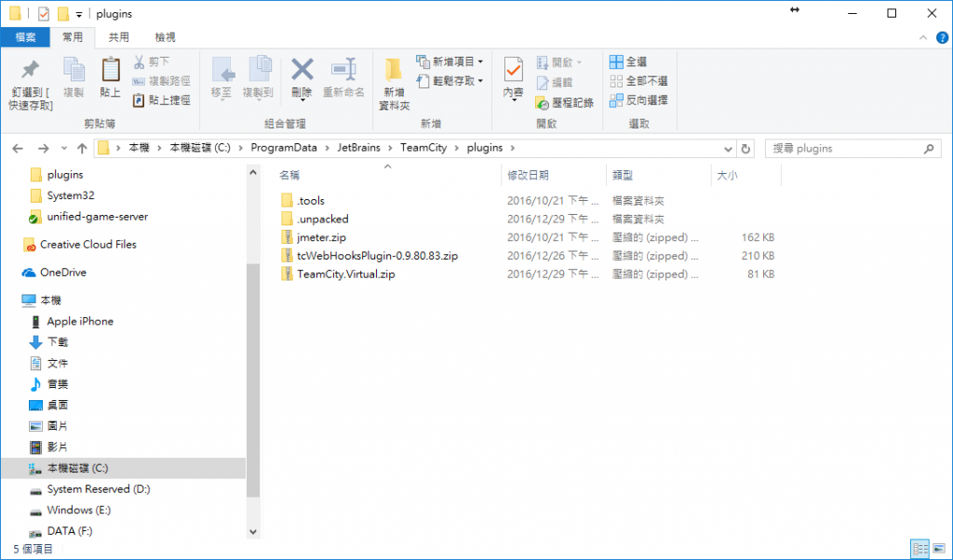This screenshot has height=560, width=953.
Task: Click the Quick Access Toolbar properties checkmark
Action: [x=43, y=13]
